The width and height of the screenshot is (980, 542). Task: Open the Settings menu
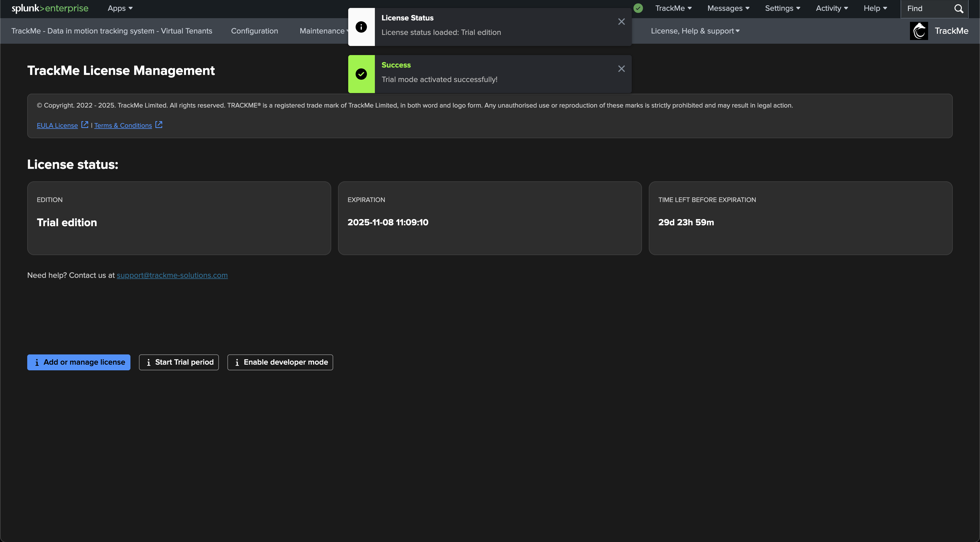click(782, 9)
